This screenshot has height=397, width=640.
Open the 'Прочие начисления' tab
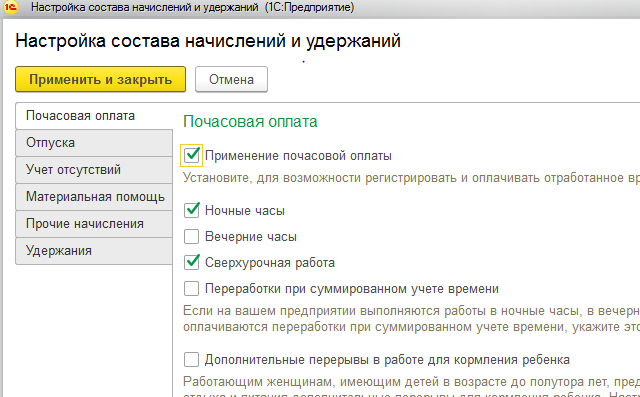click(94, 224)
